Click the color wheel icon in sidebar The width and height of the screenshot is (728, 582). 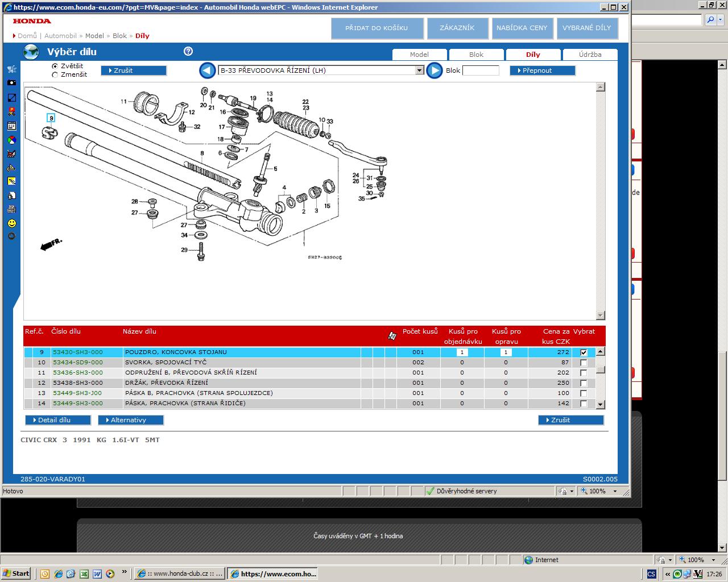click(11, 140)
